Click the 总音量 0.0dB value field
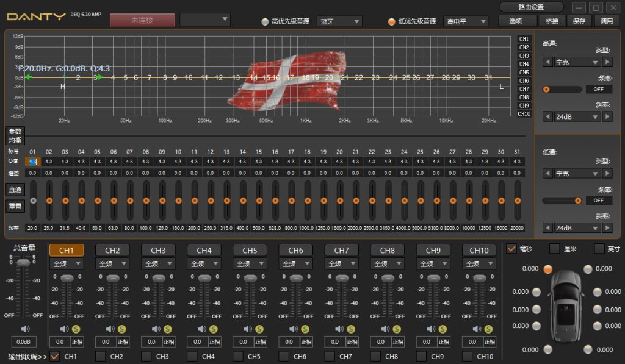 pyautogui.click(x=24, y=341)
